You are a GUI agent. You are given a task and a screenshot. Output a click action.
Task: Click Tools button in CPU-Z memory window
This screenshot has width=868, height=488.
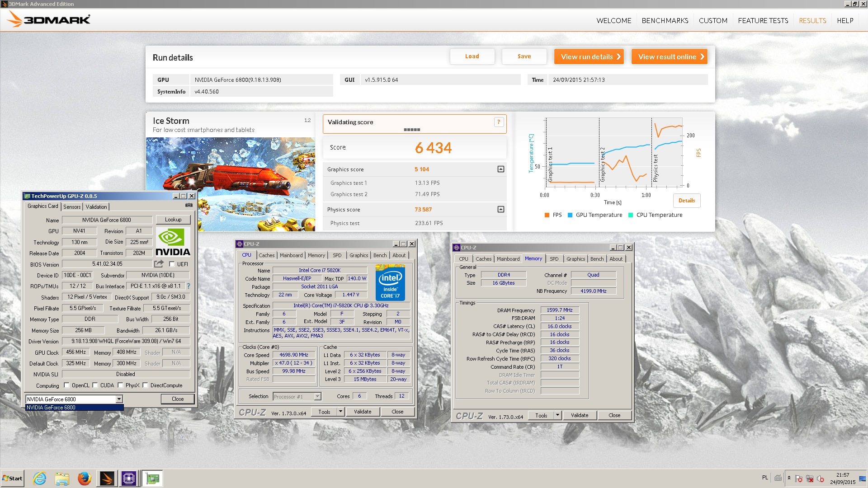pyautogui.click(x=541, y=415)
